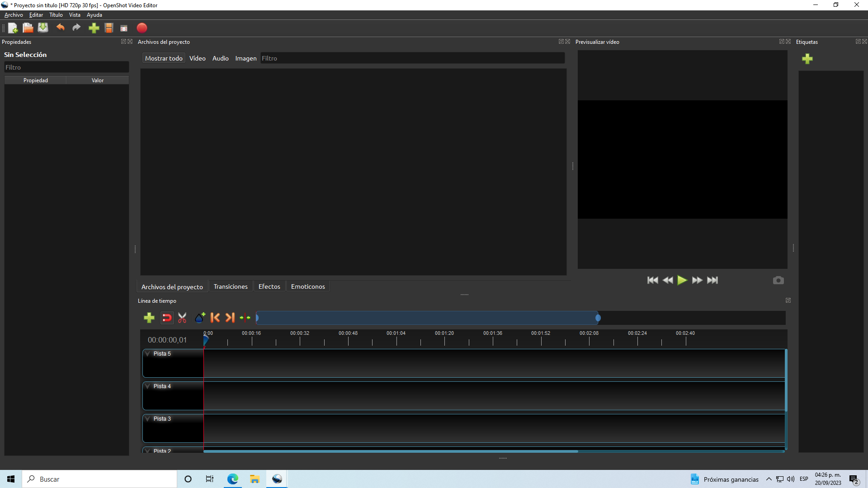This screenshot has width=868, height=488.
Task: Add a marker with the droplet icon
Action: tap(199, 318)
